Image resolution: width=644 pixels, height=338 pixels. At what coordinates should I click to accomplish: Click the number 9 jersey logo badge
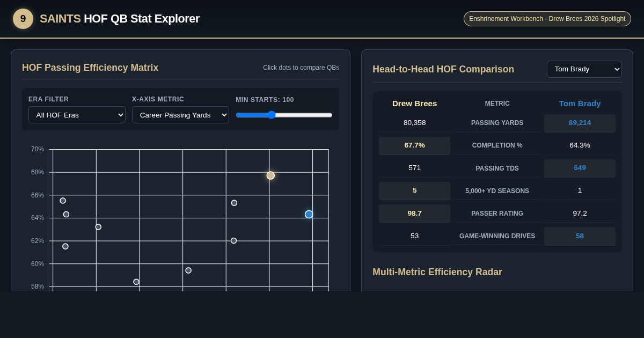pos(23,19)
